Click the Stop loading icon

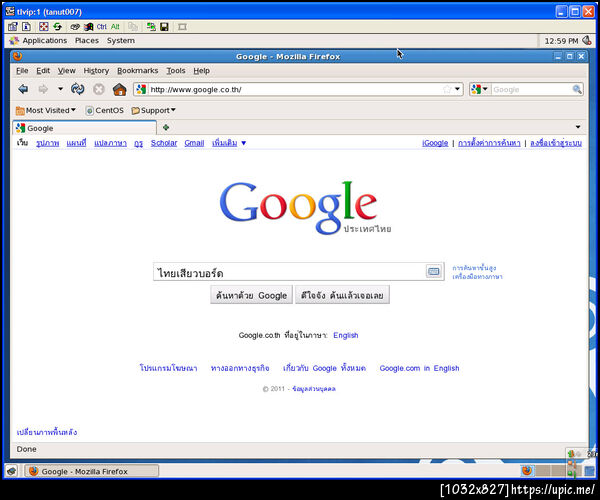(x=99, y=89)
